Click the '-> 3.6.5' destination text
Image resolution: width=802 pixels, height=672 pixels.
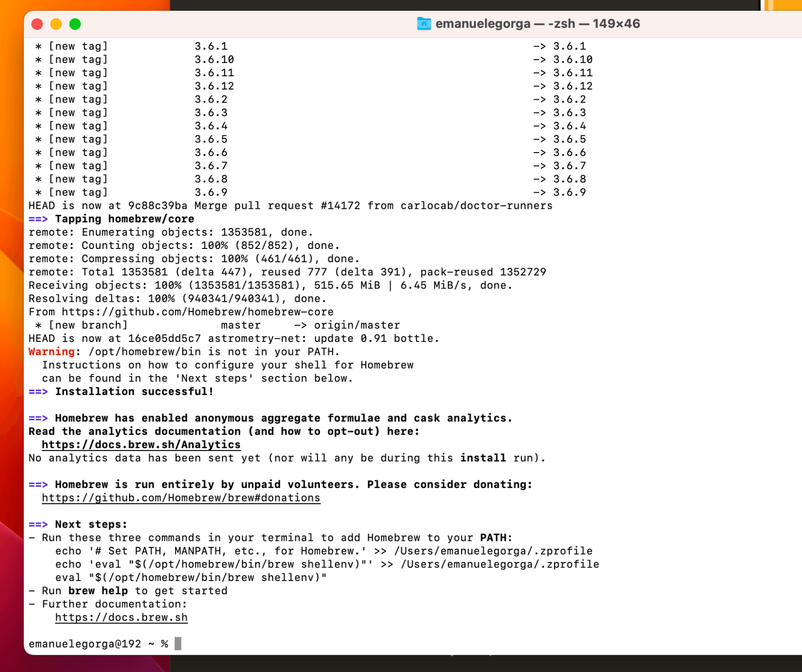click(559, 139)
